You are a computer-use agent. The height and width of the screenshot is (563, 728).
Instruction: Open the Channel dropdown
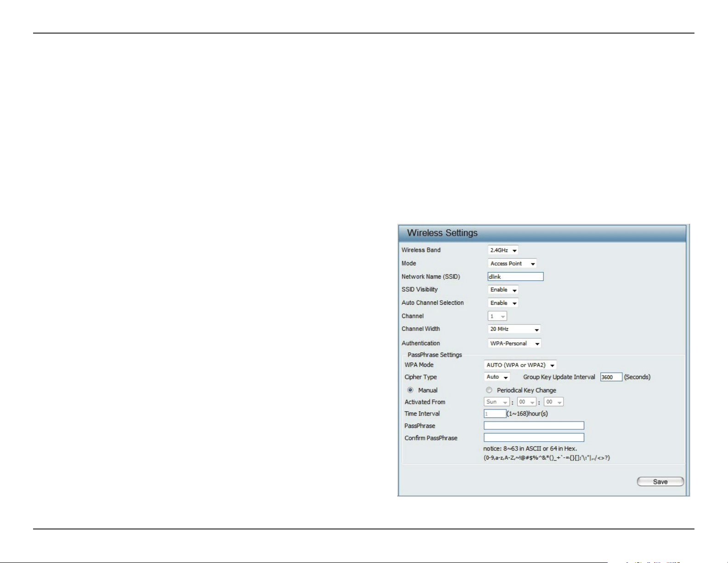pos(497,316)
